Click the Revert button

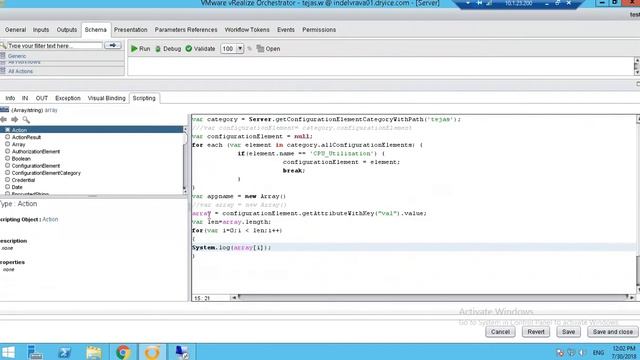(536, 332)
